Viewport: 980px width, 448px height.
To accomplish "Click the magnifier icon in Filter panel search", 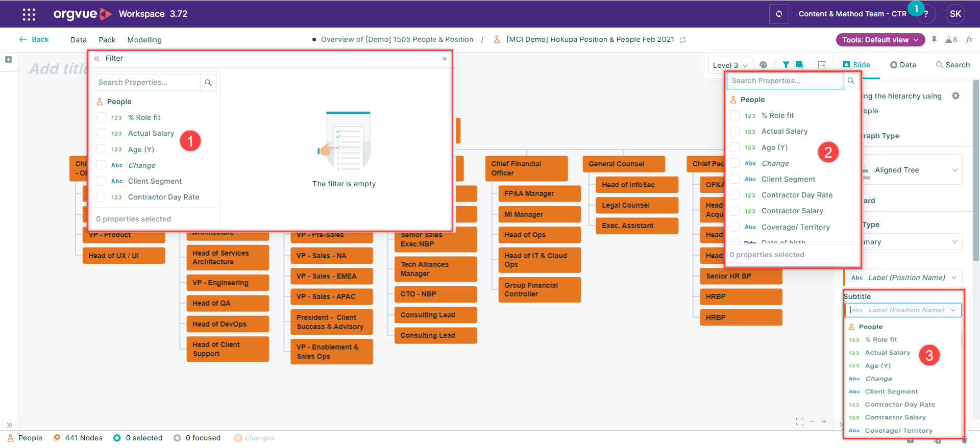I will click(x=208, y=82).
